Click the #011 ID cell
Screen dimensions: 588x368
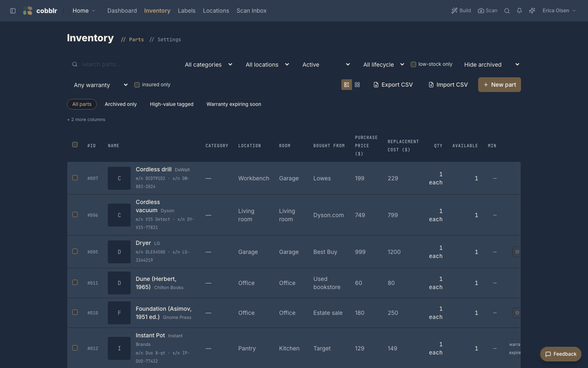click(93, 283)
